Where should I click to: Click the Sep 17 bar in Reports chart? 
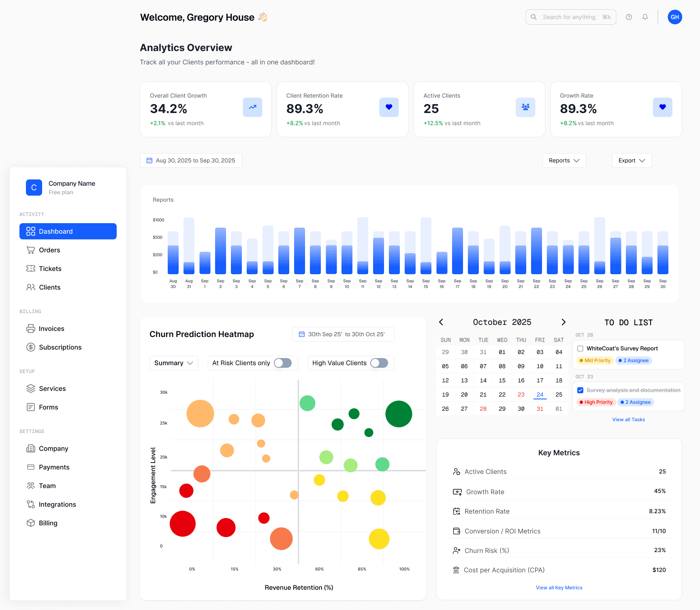pyautogui.click(x=457, y=251)
